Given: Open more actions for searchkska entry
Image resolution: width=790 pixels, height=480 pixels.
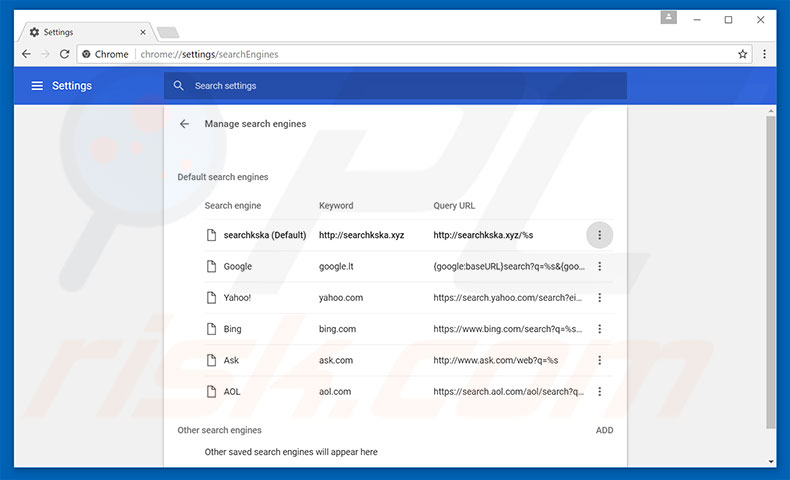Looking at the screenshot, I should click(600, 235).
